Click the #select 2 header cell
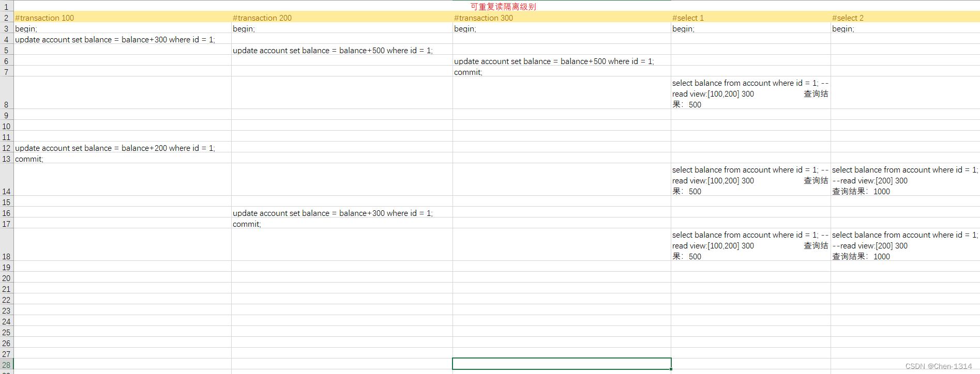Screen dimensions: 980x374 tap(905, 17)
